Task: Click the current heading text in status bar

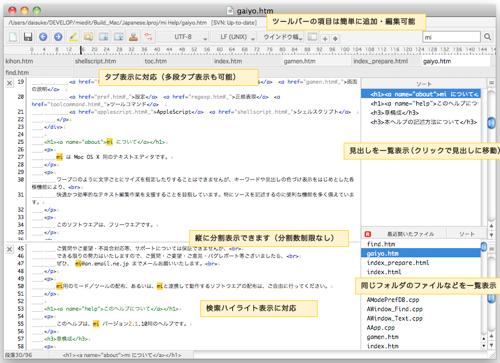Action: [122, 355]
